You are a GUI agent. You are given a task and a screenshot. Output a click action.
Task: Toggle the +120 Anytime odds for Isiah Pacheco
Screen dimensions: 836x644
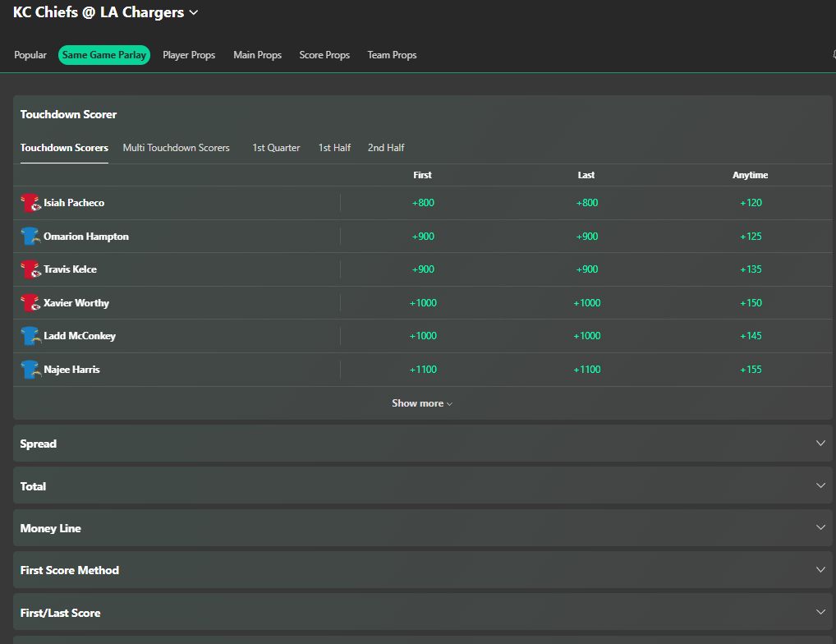(750, 203)
